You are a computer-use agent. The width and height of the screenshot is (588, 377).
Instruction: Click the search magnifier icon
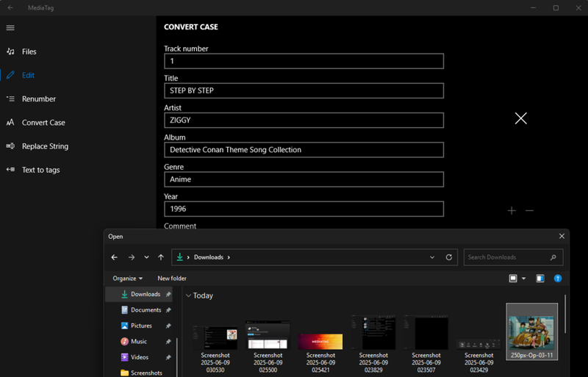click(x=553, y=257)
